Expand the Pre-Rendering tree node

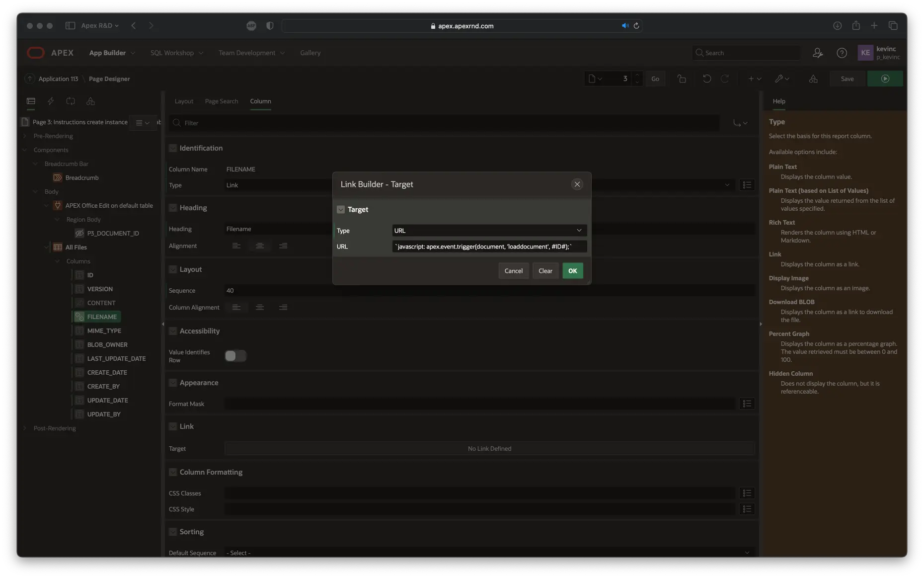click(25, 136)
